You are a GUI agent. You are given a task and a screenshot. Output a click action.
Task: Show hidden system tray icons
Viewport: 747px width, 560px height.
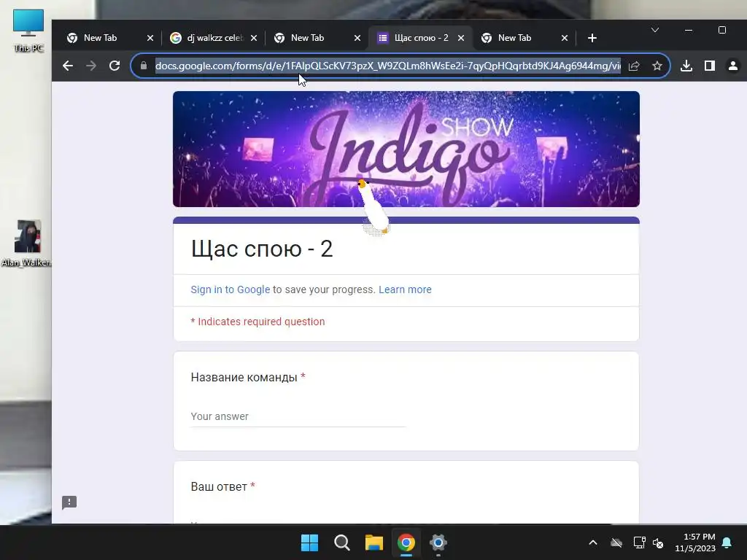click(593, 542)
